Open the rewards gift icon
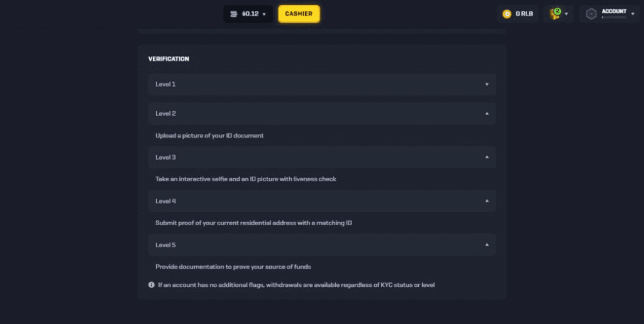The width and height of the screenshot is (644, 324). click(555, 14)
